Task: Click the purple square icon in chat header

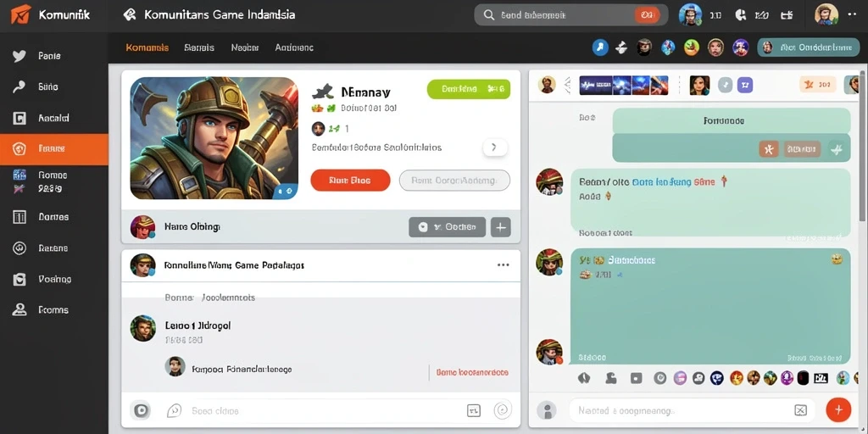Action: (745, 85)
